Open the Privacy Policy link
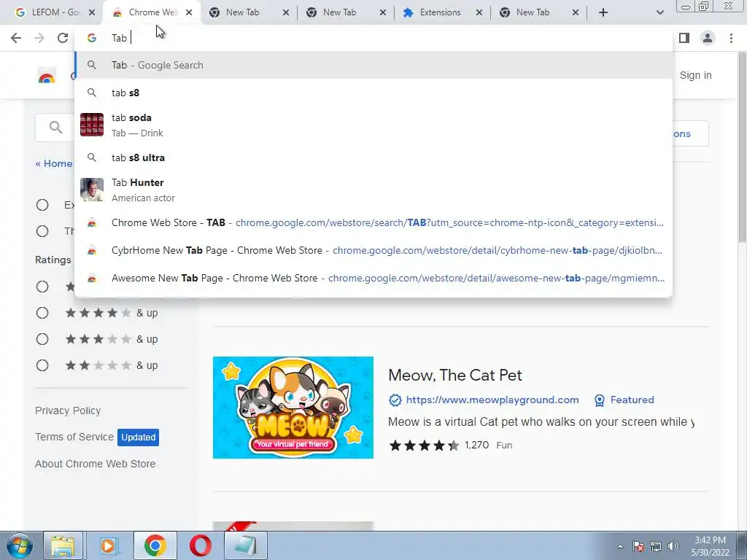Image resolution: width=747 pixels, height=560 pixels. click(68, 411)
